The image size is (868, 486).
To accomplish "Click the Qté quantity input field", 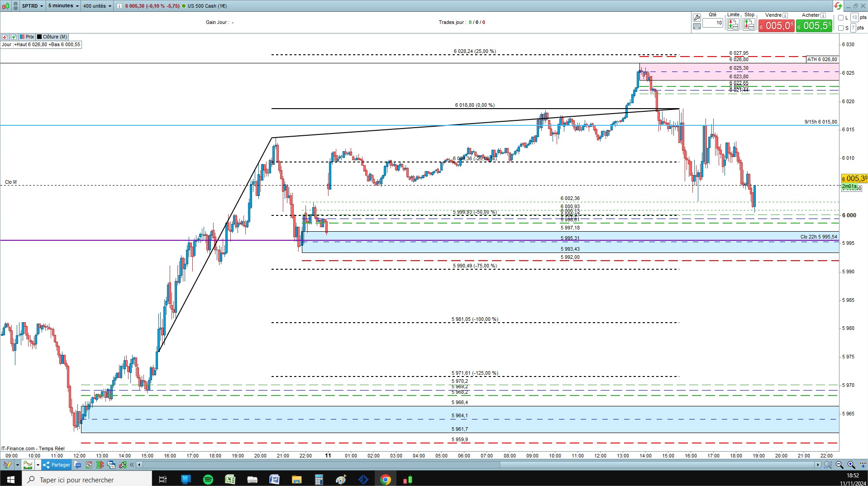I will point(713,23).
